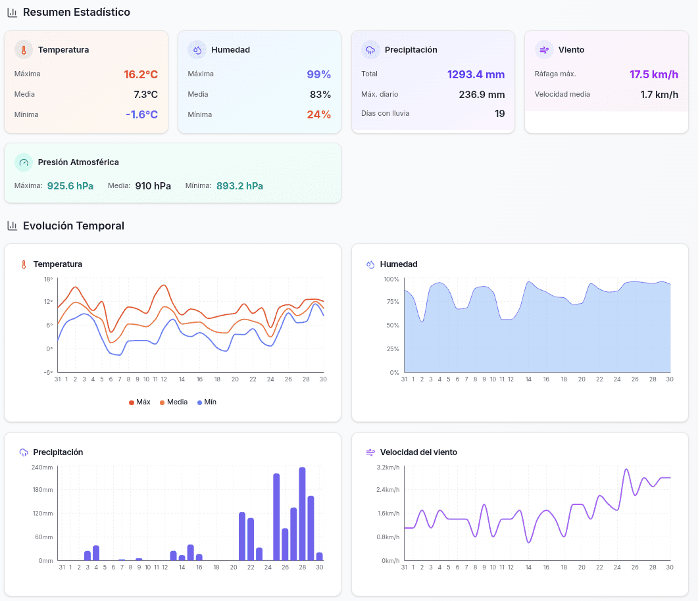The image size is (700, 601).
Task: Click the thermometer icon in Temperatura chart title
Action: (24, 264)
